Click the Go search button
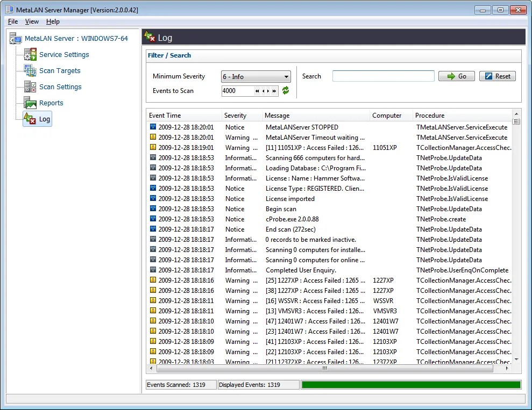 [x=456, y=76]
